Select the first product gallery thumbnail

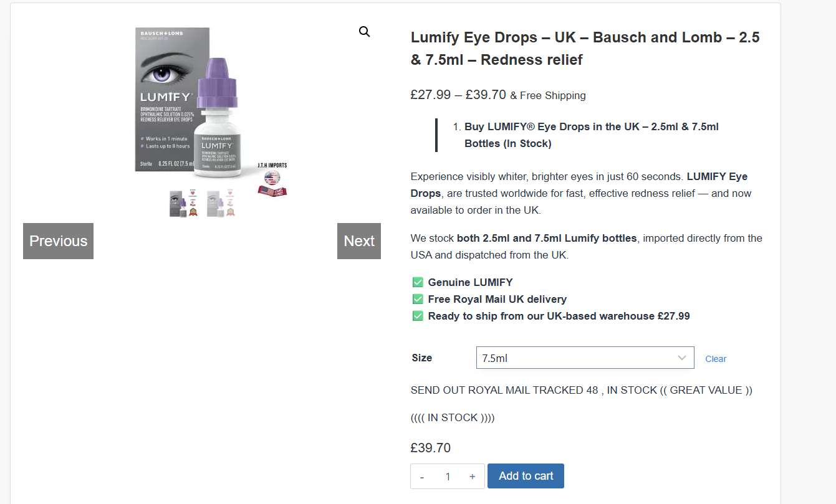click(x=183, y=204)
